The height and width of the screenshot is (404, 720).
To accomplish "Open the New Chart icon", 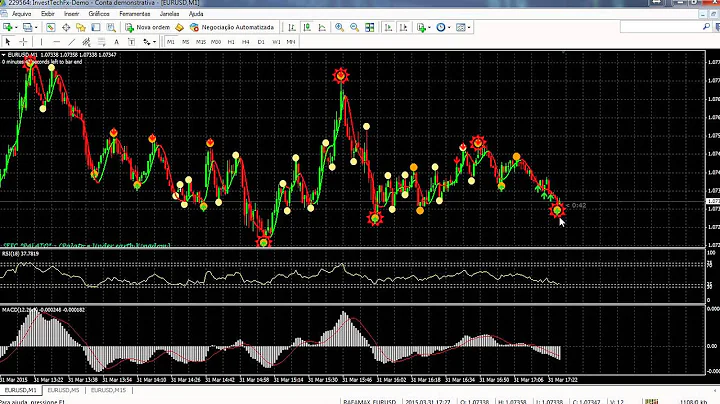I will 7,28.
